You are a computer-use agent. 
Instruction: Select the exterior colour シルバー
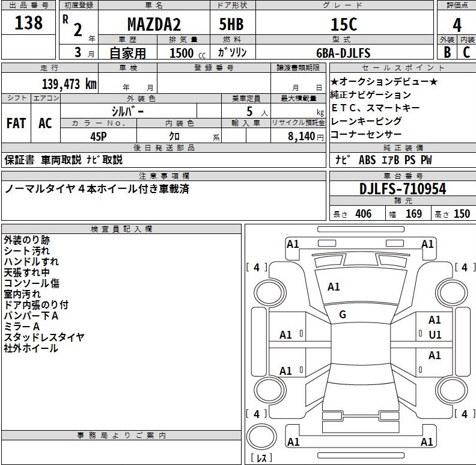point(128,111)
